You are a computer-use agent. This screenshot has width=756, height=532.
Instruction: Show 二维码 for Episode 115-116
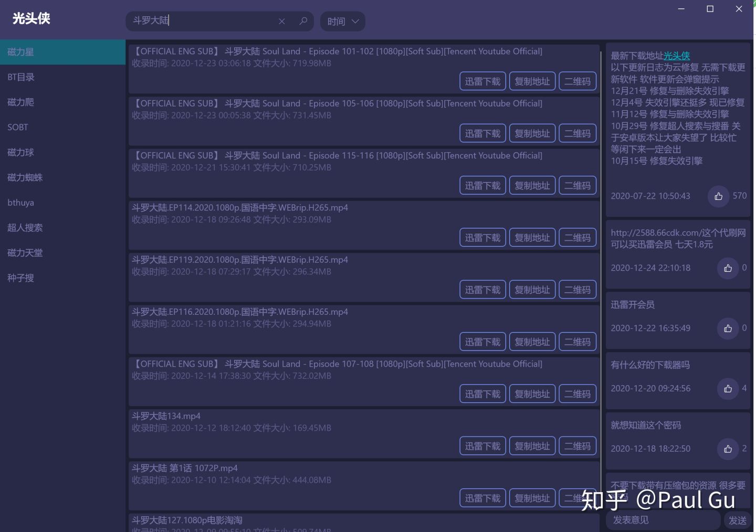pyautogui.click(x=577, y=185)
